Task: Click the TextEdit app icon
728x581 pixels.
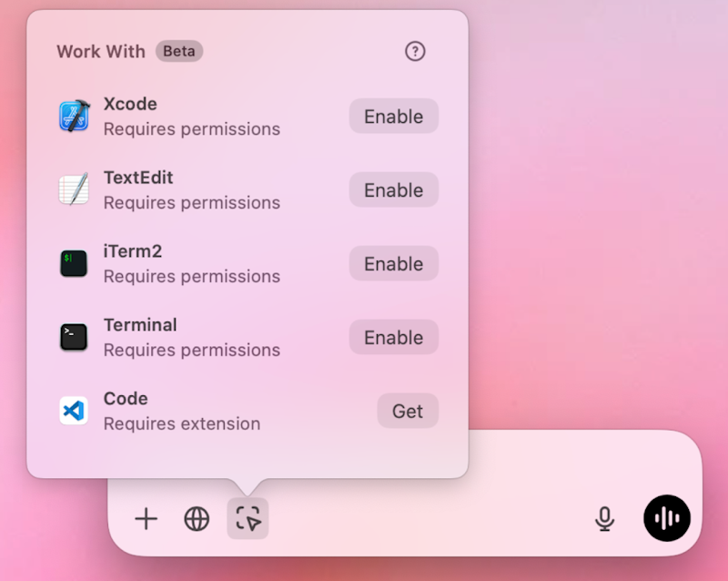Action: point(73,189)
